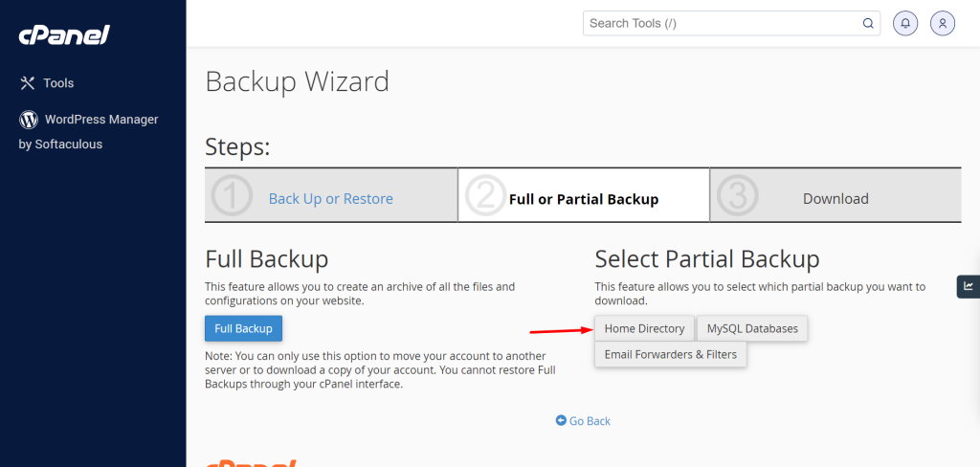Image resolution: width=980 pixels, height=467 pixels.
Task: Click the blue Full Backup button
Action: click(x=244, y=328)
